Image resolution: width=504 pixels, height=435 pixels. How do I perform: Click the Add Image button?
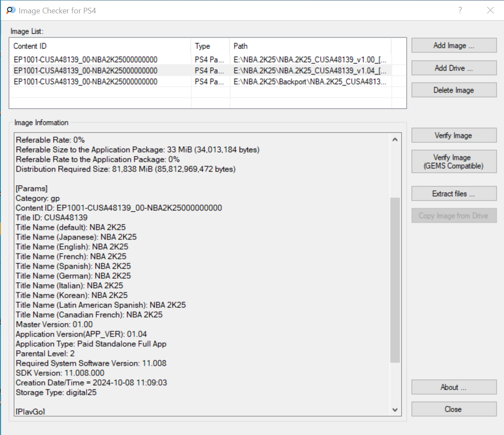[454, 45]
